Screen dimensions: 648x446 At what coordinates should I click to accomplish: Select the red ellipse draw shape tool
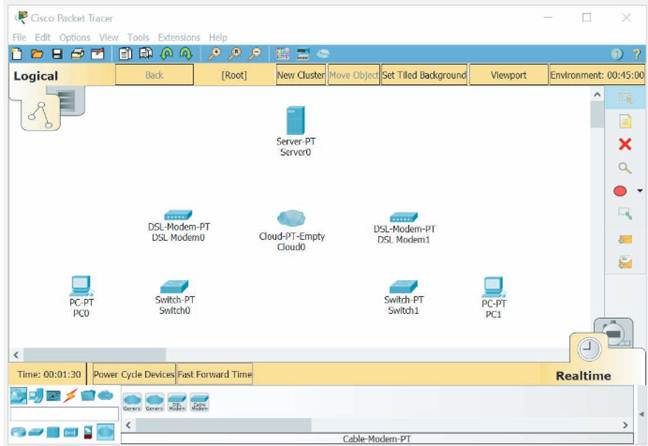coord(620,191)
